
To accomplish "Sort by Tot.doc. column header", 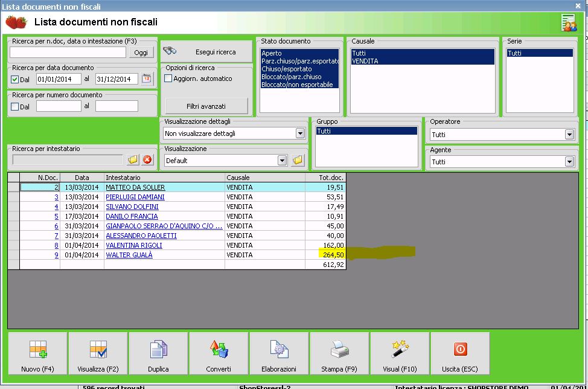I will (x=325, y=178).
